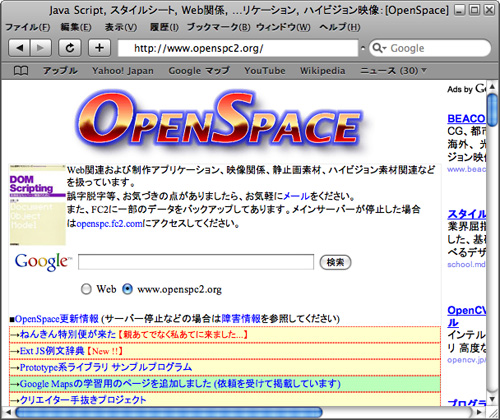The width and height of the screenshot is (500, 420).
Task: Expand the ニュース (30) bookmarks folder
Action: point(393,71)
